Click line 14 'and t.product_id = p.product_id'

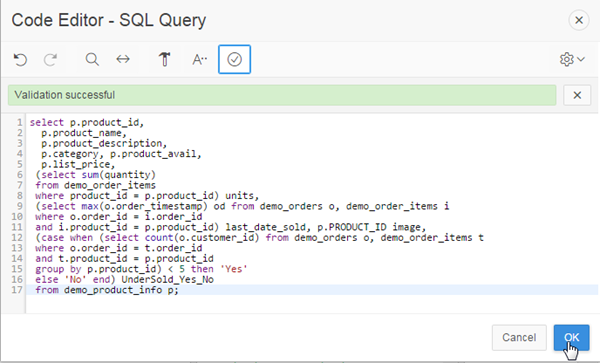coord(124,258)
